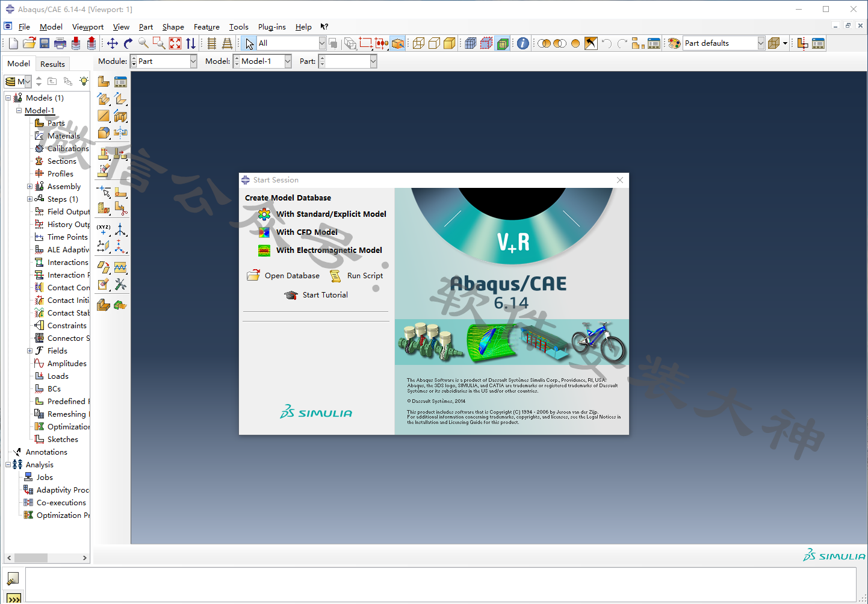Click Start Tutorial link
The height and width of the screenshot is (604, 868).
(x=325, y=295)
